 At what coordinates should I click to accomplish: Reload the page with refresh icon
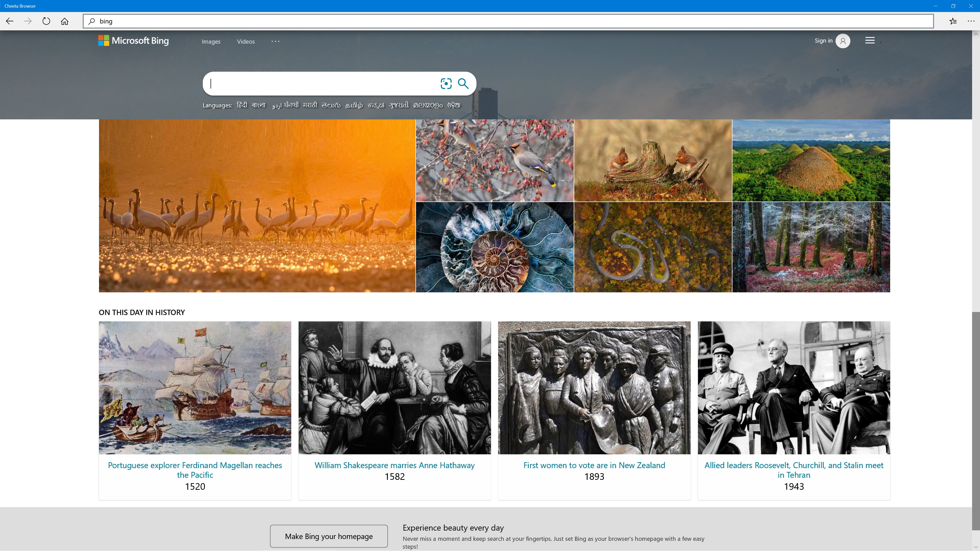pyautogui.click(x=46, y=21)
